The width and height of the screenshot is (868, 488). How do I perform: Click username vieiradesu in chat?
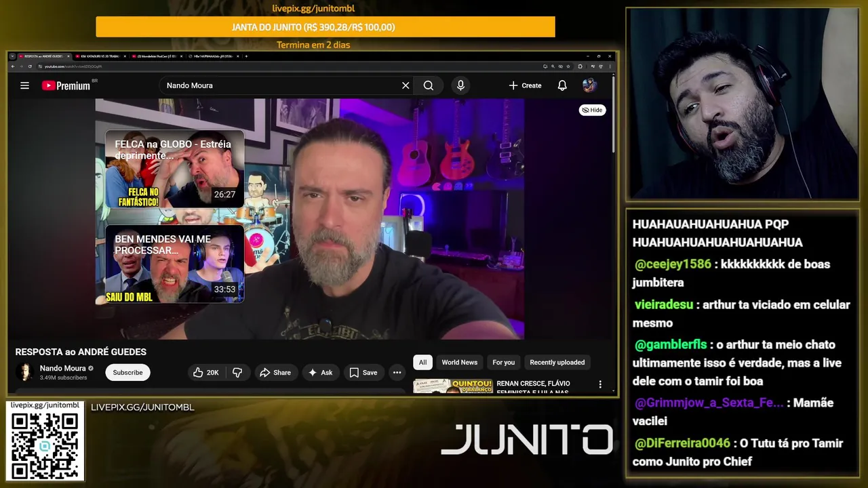tap(664, 305)
